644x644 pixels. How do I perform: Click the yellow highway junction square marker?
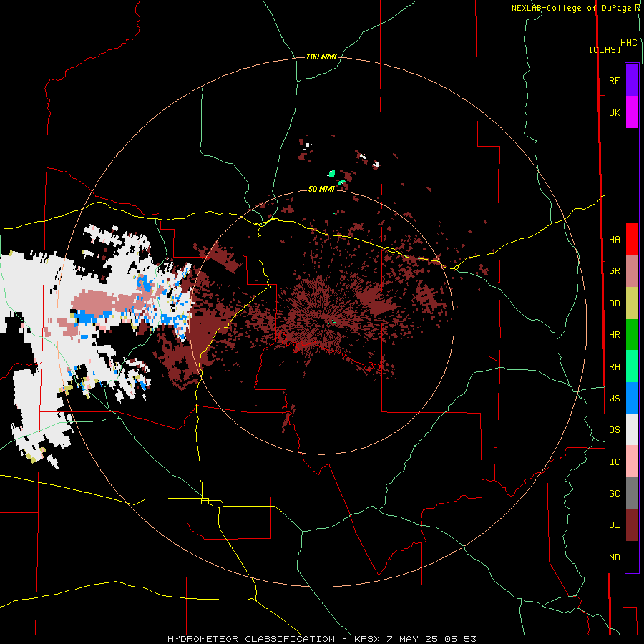pos(205,501)
